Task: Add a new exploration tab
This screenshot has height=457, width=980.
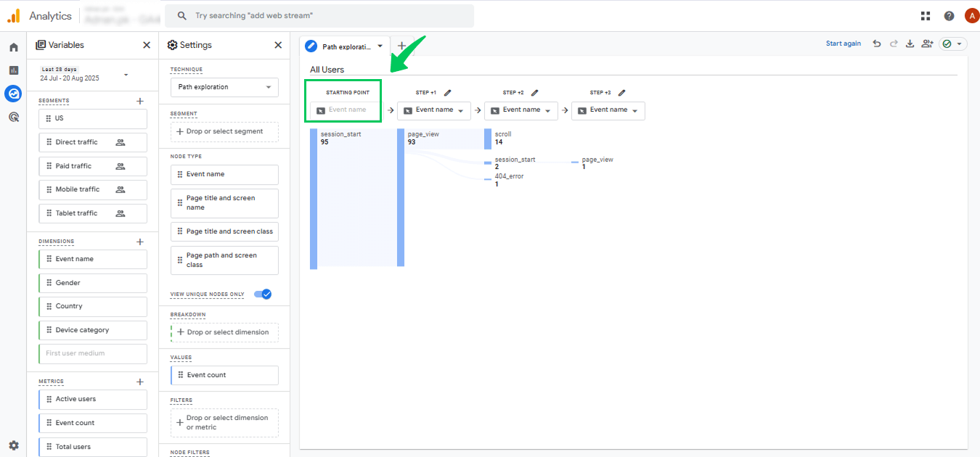Action: (402, 46)
